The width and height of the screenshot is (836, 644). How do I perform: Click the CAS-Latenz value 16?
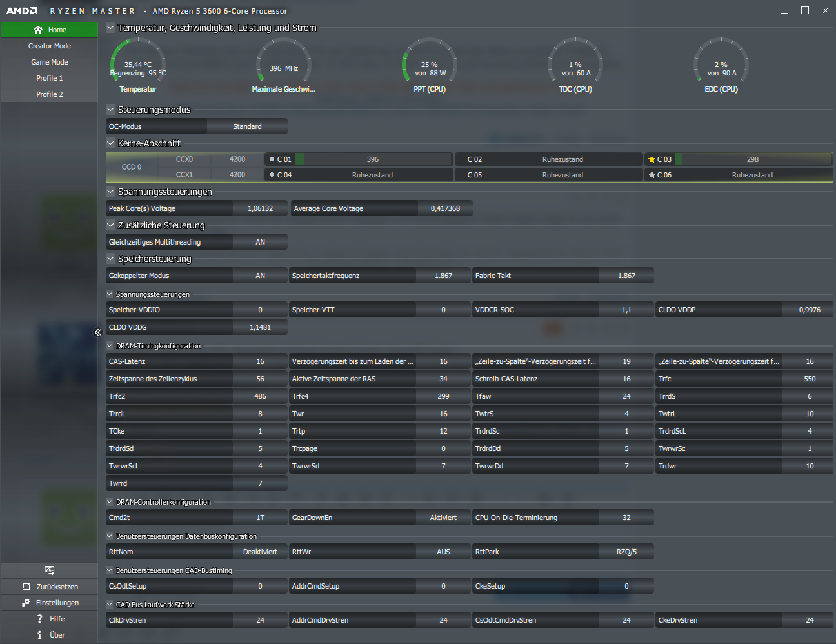(260, 361)
